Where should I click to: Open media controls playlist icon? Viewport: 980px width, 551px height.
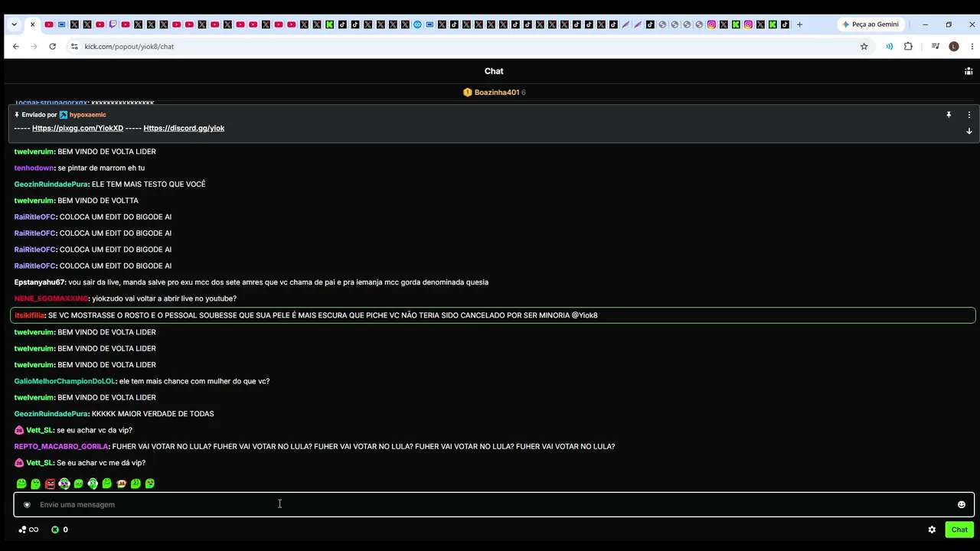pos(936,47)
